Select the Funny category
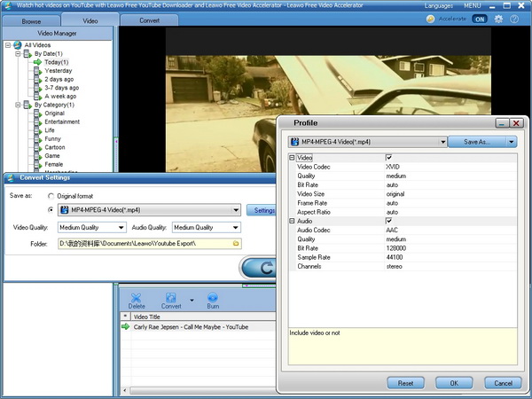Screen dimensions: 532x399 coord(52,139)
